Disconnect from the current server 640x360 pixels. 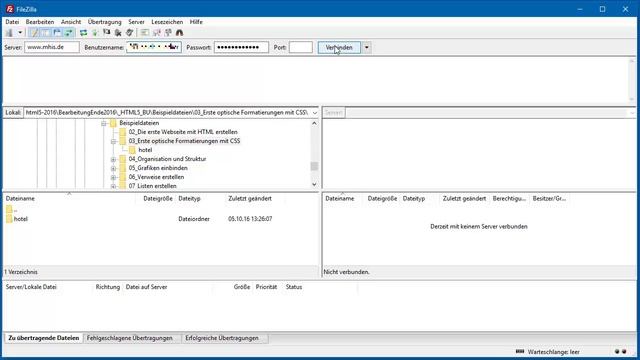point(118,33)
